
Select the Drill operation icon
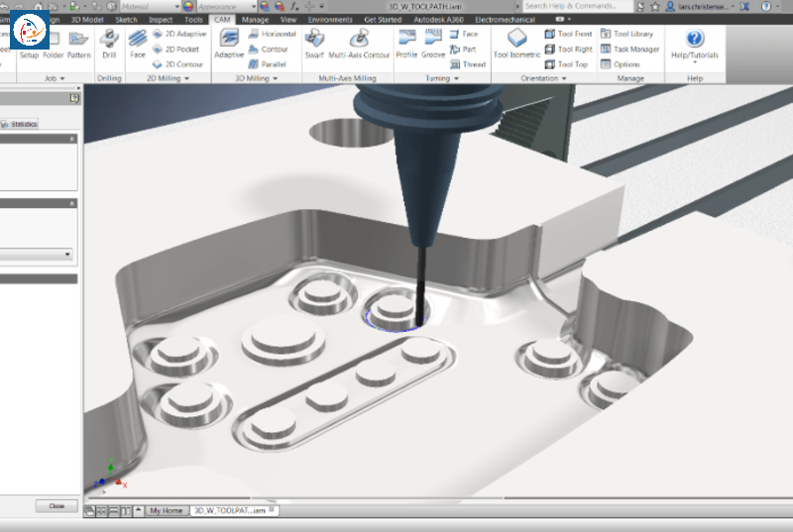click(x=109, y=44)
